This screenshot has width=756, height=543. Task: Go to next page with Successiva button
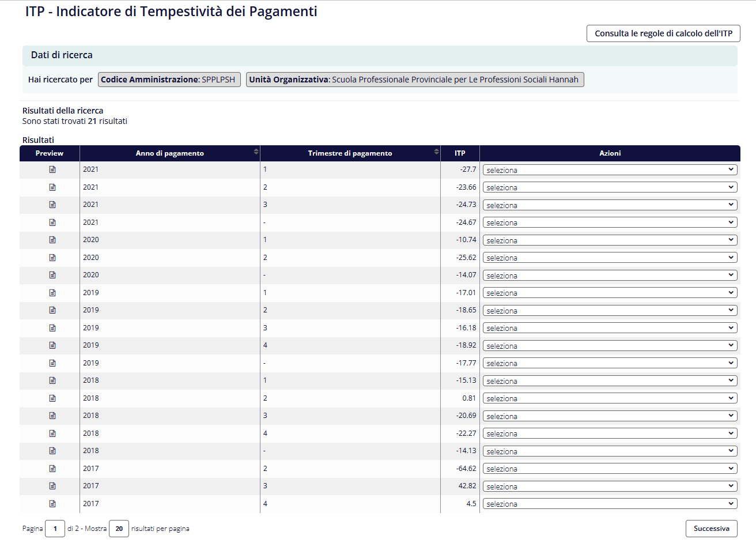(711, 529)
